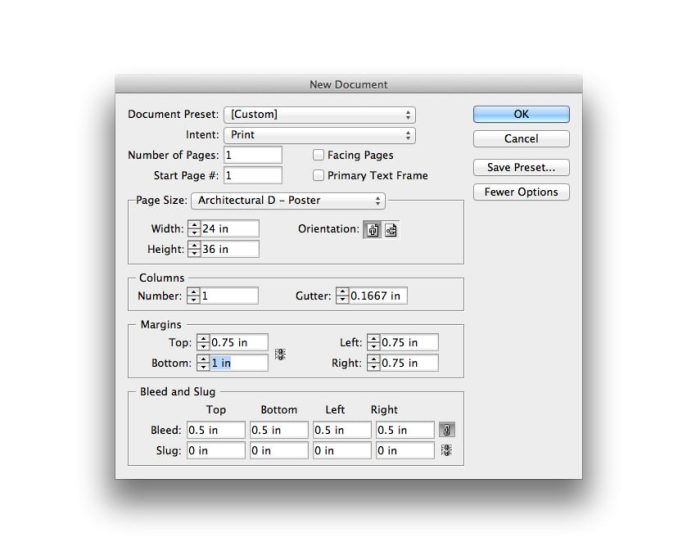The height and width of the screenshot is (560, 696).
Task: Click the Slug Right field
Action: pos(405,450)
